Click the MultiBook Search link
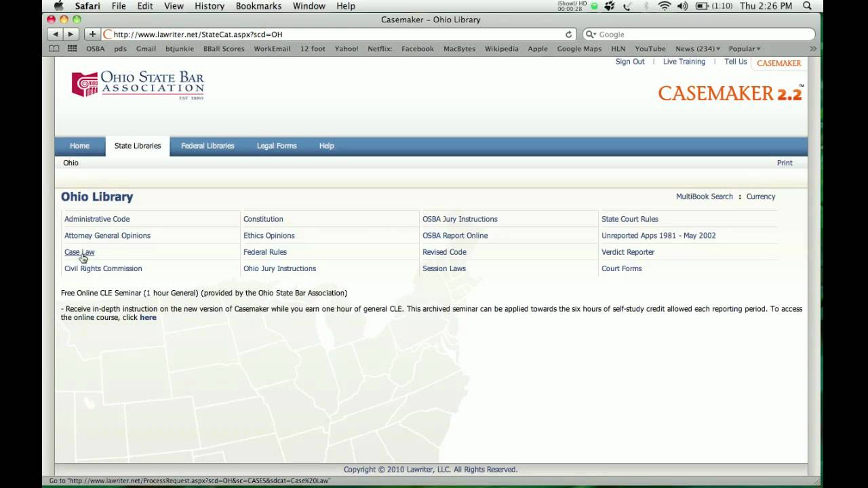 (705, 197)
